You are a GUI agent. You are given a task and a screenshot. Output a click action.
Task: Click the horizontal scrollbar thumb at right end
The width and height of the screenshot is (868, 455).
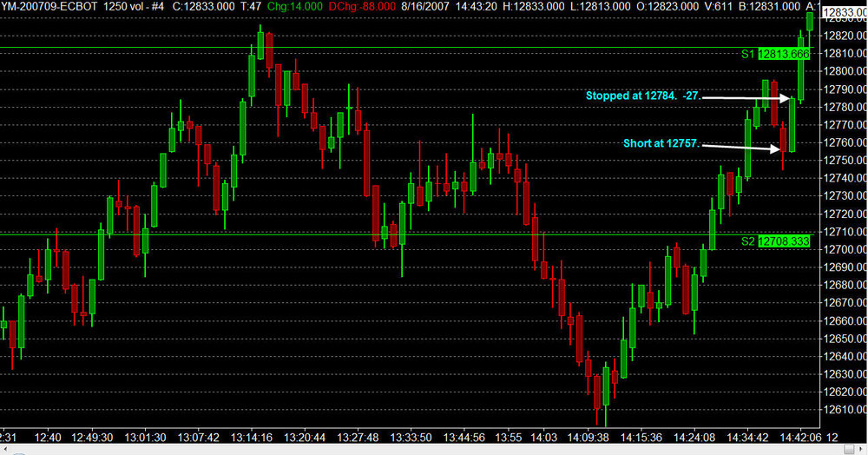point(849,450)
